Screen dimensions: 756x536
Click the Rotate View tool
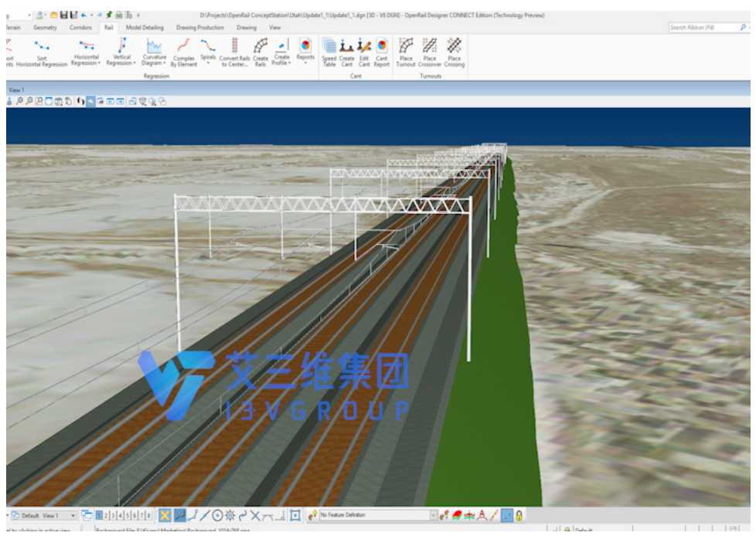tap(59, 101)
